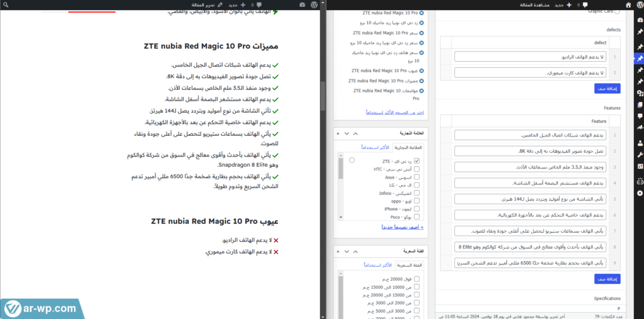Screen dimensions: 644x319
Task: Uncheck the ZTE brand checkbox
Action: click(416, 161)
